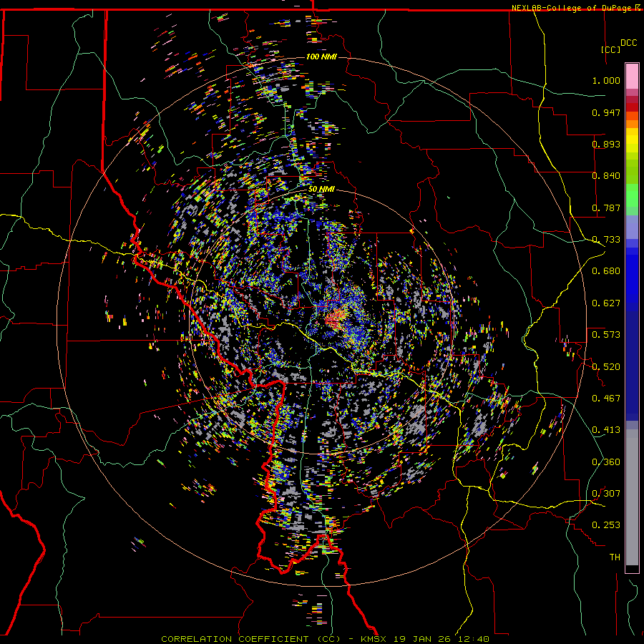This screenshot has height=644, width=644.
Task: Select the 0.360 scale value
Action: 606,462
